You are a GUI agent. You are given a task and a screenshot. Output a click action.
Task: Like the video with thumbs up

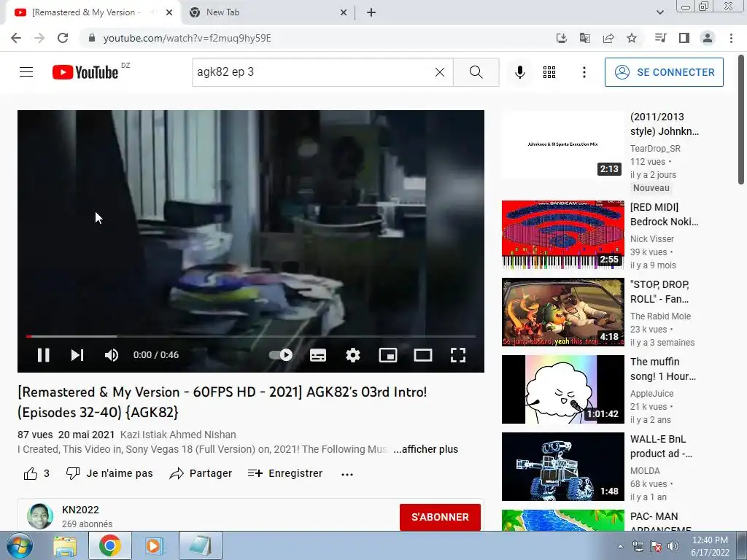click(36, 473)
